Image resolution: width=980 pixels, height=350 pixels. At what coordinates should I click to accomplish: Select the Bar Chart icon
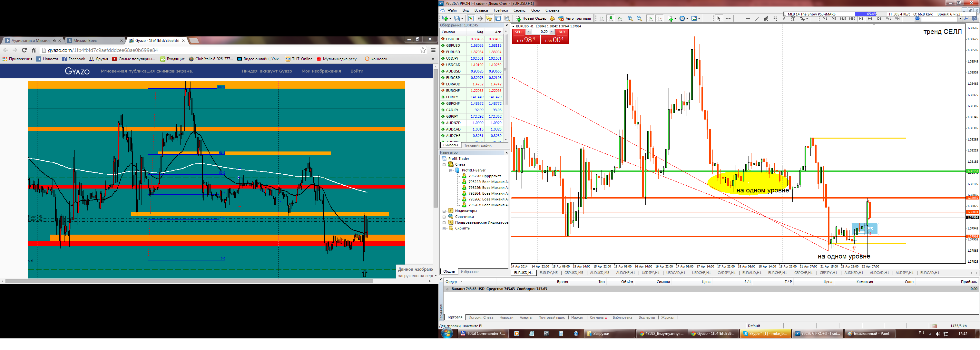[602, 18]
